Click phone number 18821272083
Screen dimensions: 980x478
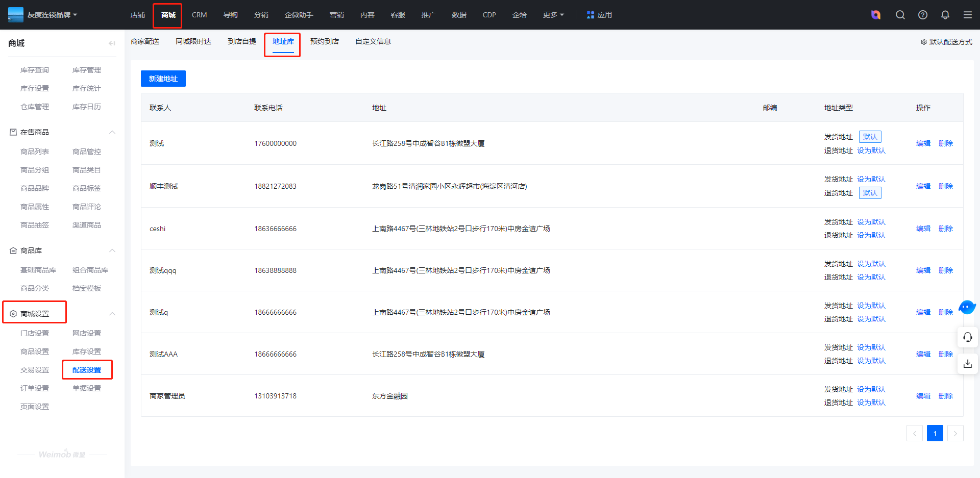coord(275,186)
